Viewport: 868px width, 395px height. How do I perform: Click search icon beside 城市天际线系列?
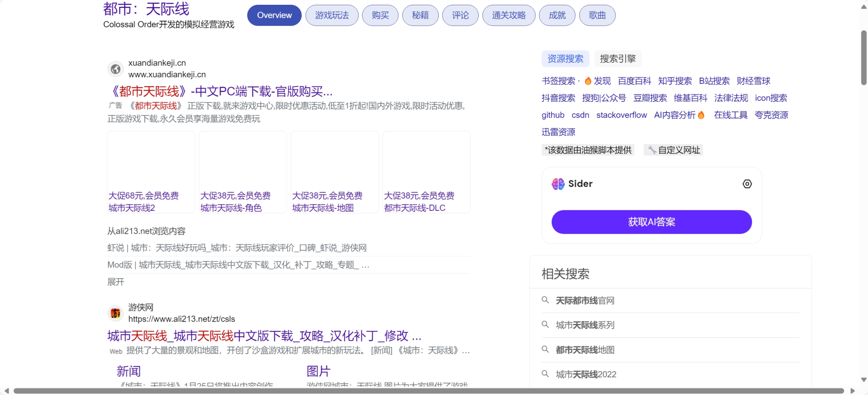tap(546, 325)
